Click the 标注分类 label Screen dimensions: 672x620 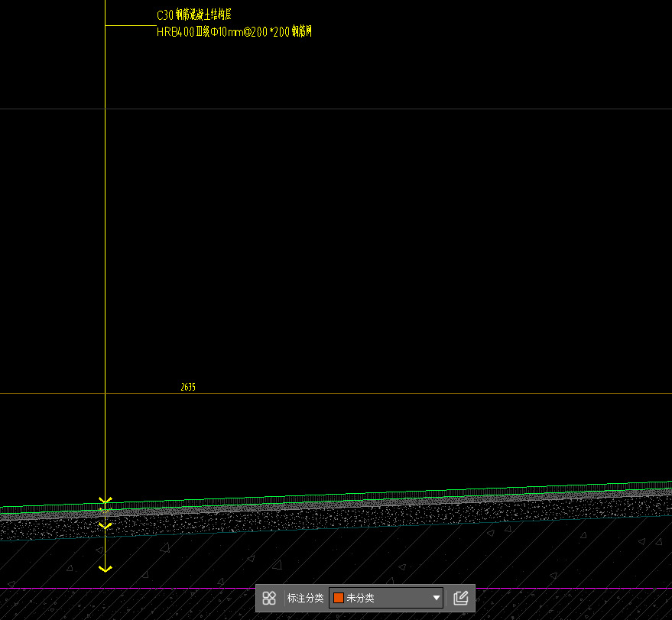[x=305, y=598]
